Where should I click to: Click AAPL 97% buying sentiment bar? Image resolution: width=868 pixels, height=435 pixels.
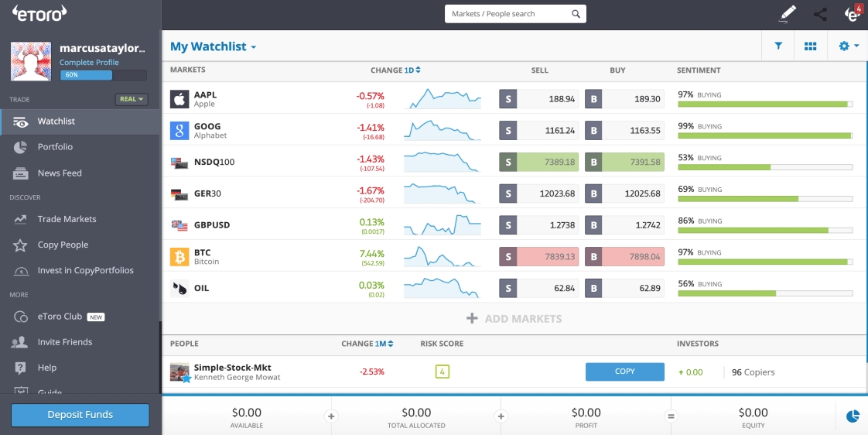pyautogui.click(x=765, y=104)
